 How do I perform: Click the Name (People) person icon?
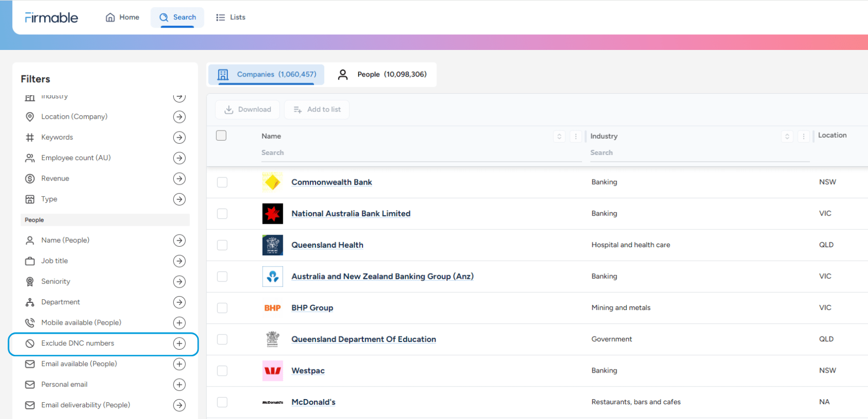[x=30, y=240]
